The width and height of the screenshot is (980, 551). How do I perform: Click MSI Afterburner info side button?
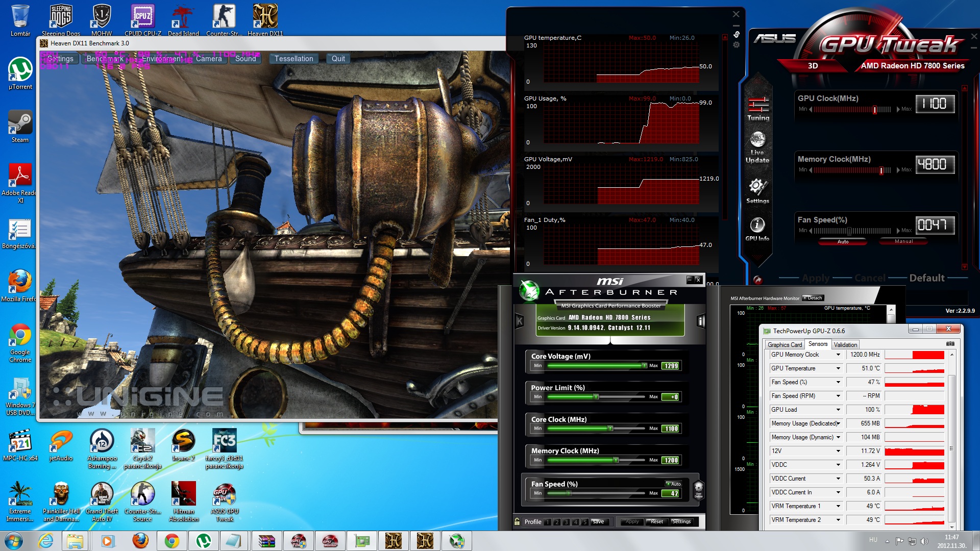tap(701, 321)
